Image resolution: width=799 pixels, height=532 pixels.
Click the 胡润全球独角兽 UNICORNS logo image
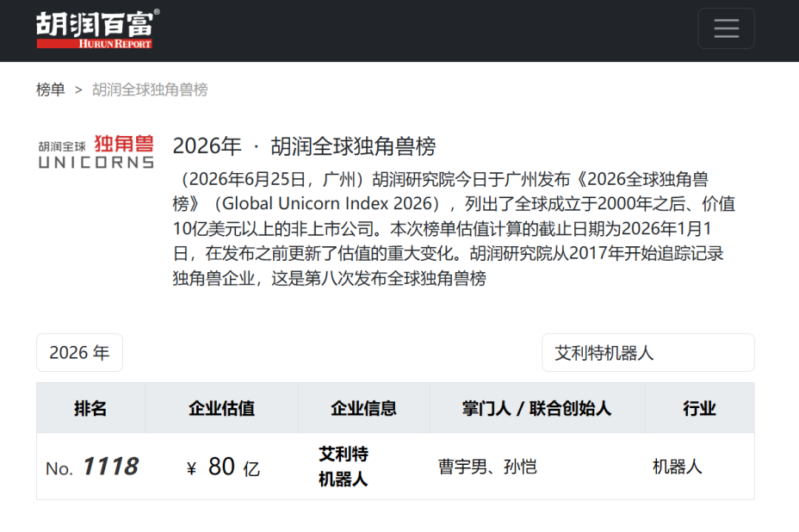point(96,152)
